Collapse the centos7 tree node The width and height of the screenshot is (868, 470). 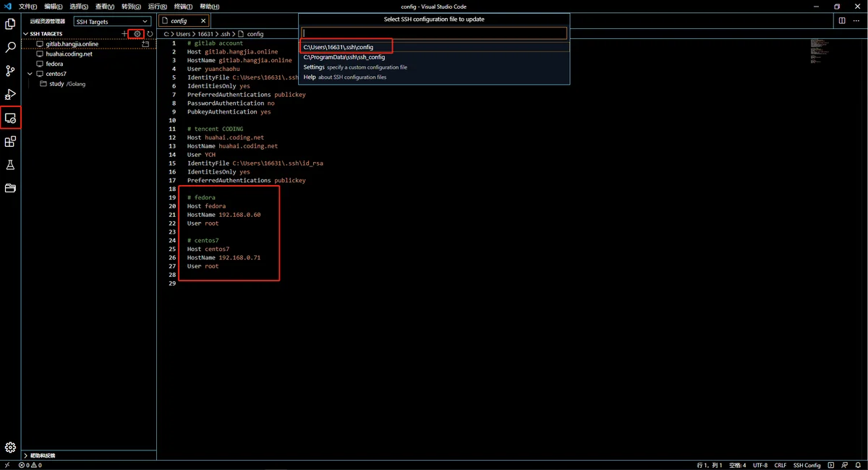(x=30, y=74)
